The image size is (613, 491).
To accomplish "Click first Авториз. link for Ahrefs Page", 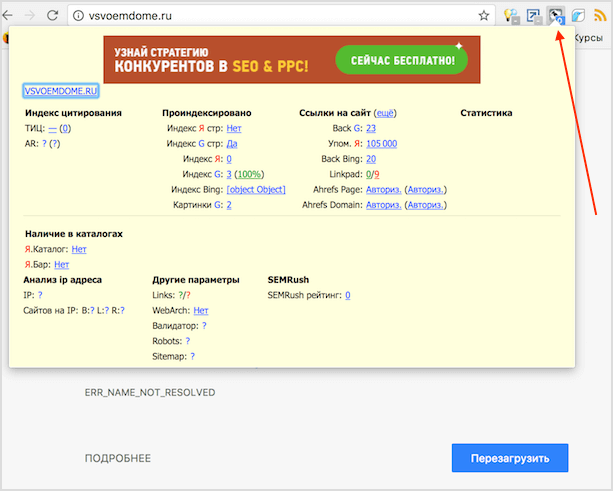I will point(384,190).
